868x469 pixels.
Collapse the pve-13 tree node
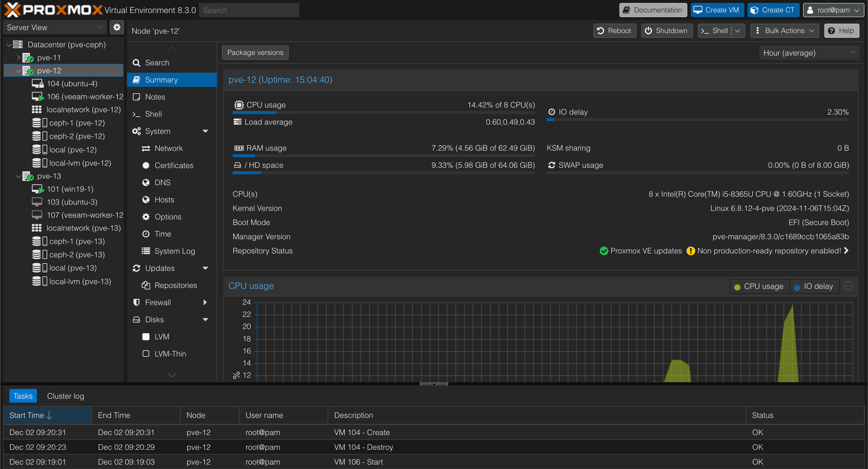click(x=19, y=176)
